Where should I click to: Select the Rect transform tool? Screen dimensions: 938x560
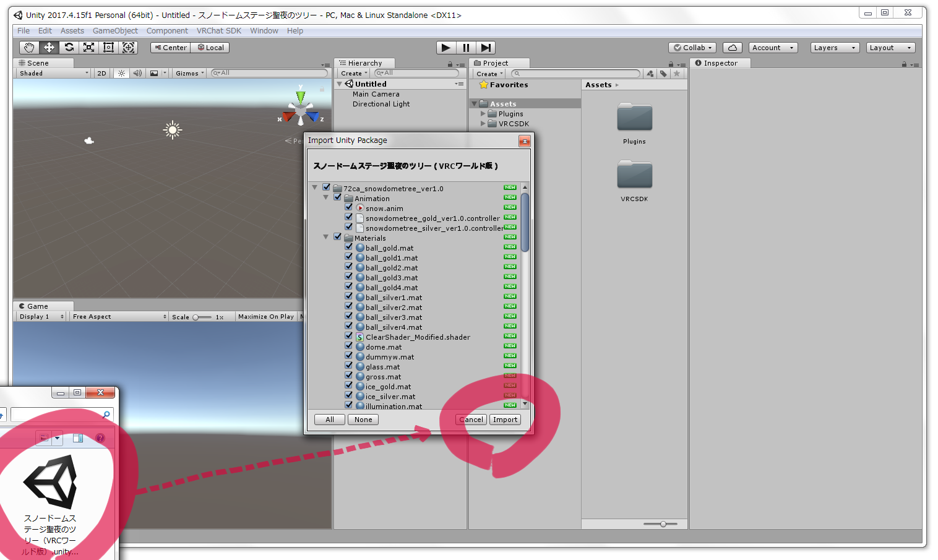click(108, 48)
